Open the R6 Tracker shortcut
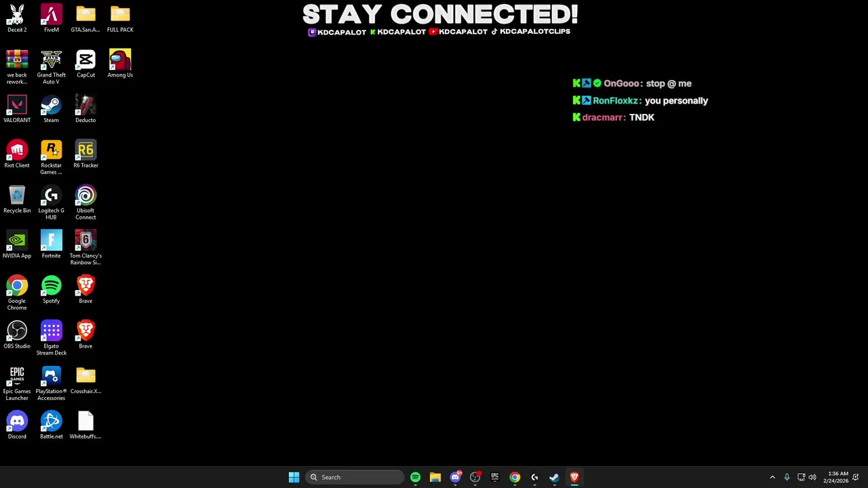 point(85,154)
